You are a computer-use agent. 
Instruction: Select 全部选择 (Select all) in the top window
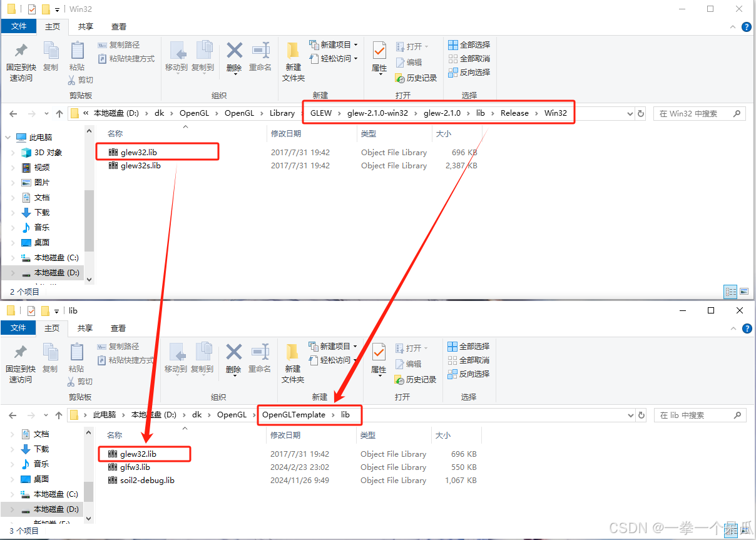coord(470,44)
